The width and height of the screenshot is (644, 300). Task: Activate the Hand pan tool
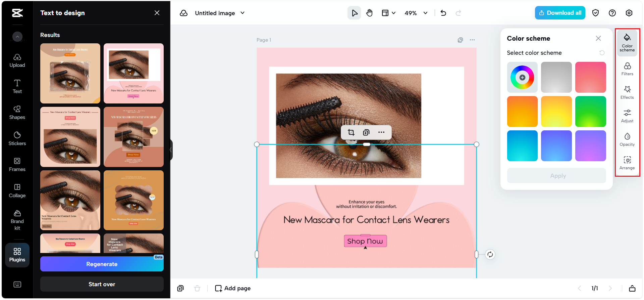tap(369, 13)
